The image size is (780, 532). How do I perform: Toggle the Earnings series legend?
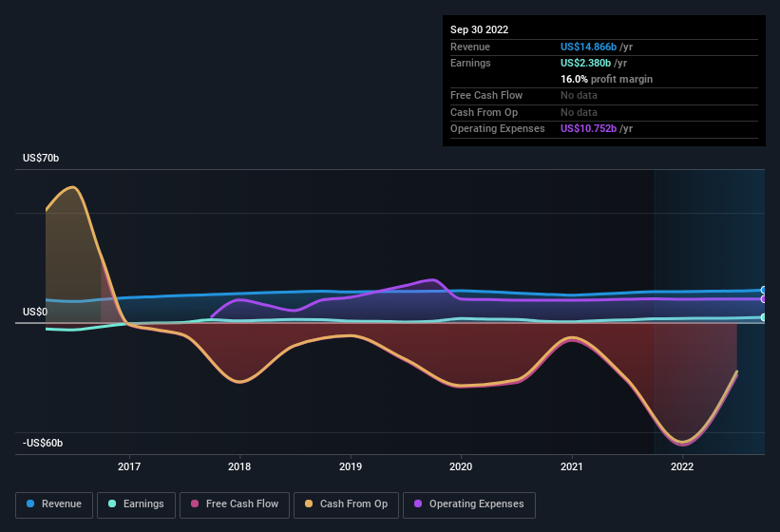click(136, 504)
